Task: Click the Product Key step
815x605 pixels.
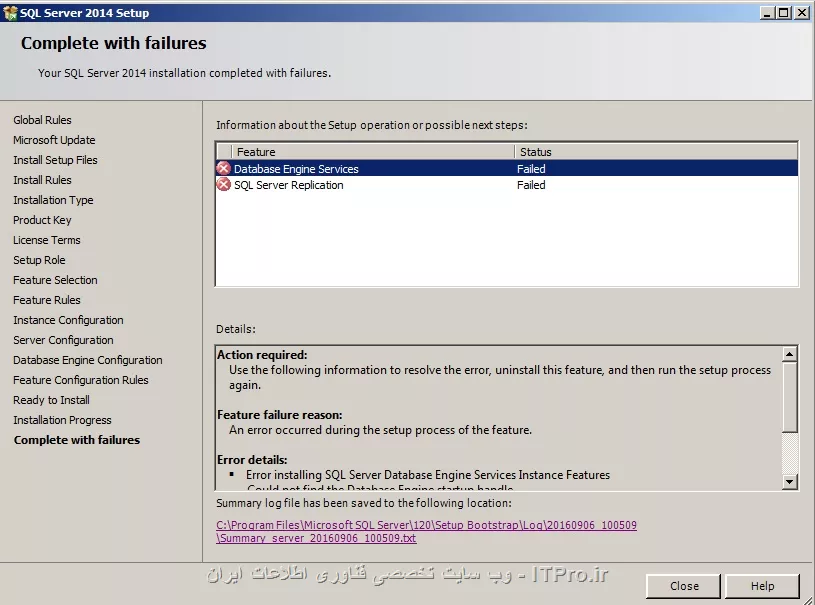Action: click(42, 220)
